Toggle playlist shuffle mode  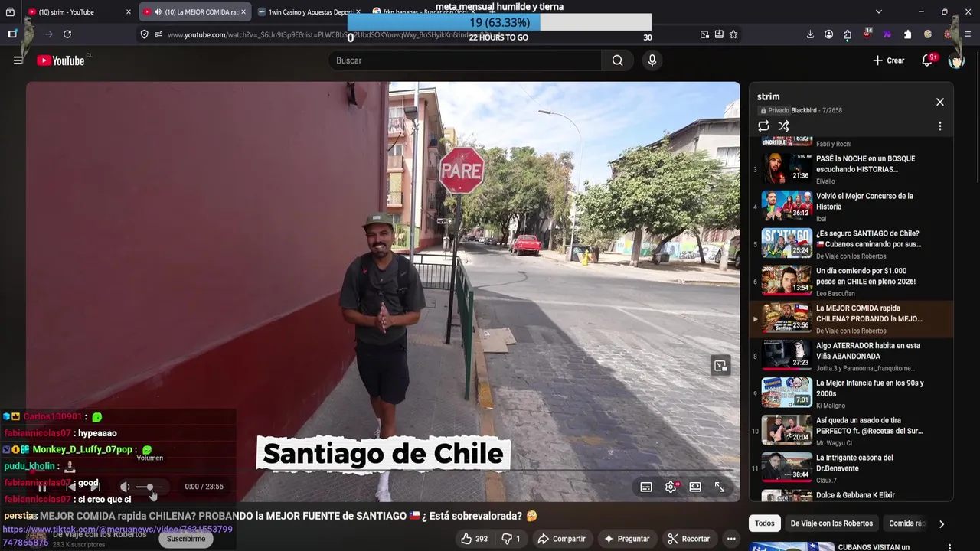click(x=783, y=126)
